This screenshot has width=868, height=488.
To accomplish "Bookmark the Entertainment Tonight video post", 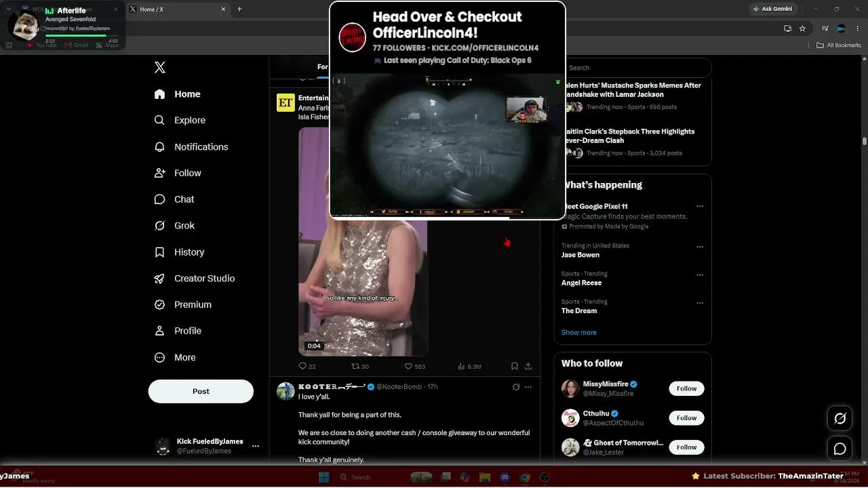I will pos(515,366).
